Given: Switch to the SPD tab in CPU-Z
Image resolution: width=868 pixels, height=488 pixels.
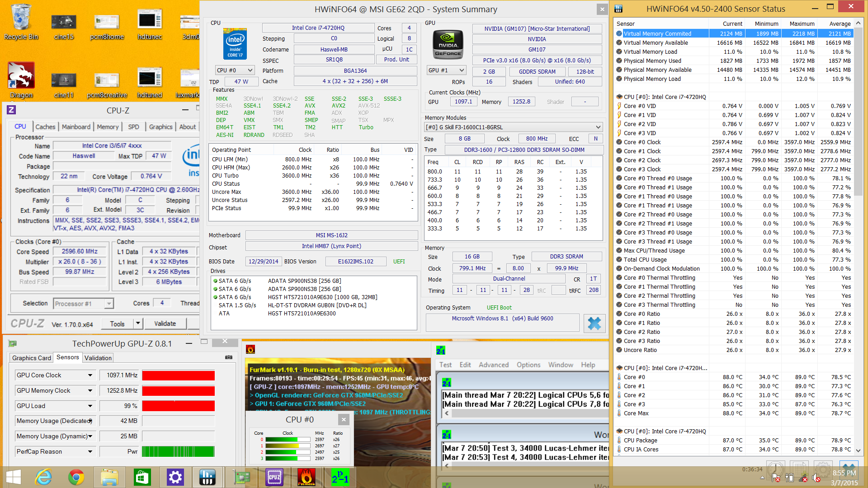Looking at the screenshot, I should pos(133,127).
